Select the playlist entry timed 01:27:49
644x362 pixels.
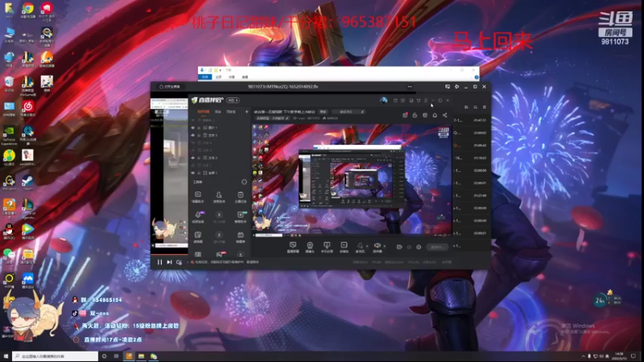pyautogui.click(x=470, y=195)
